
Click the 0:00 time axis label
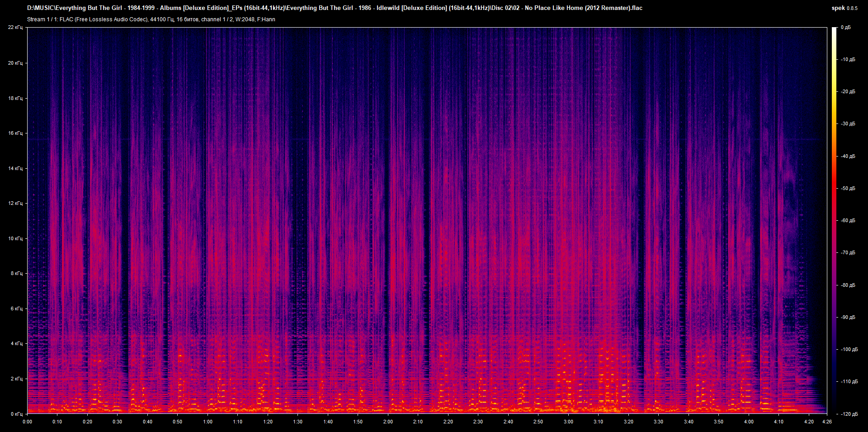point(28,422)
